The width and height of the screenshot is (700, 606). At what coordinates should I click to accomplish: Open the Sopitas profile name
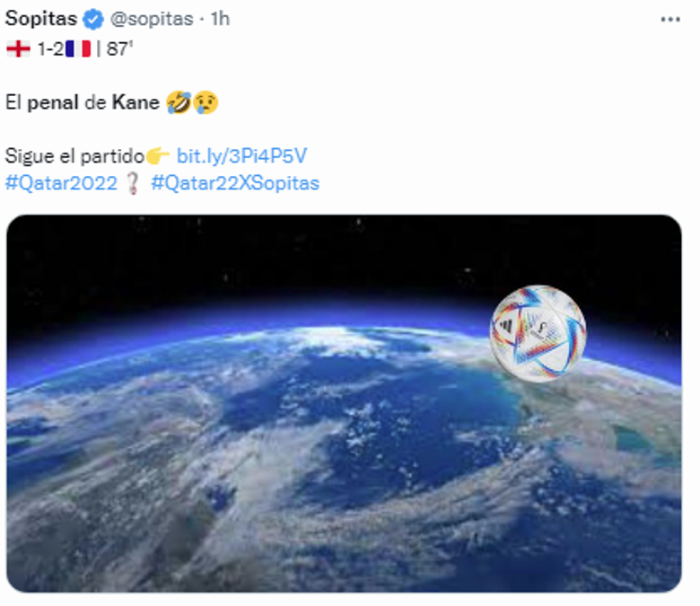(x=41, y=19)
